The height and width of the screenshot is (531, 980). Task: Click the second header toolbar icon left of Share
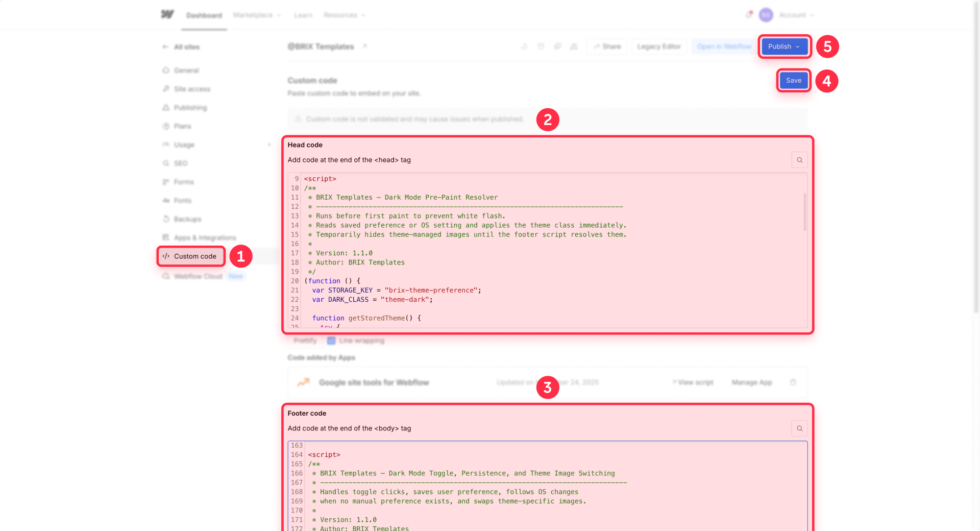[x=541, y=46]
